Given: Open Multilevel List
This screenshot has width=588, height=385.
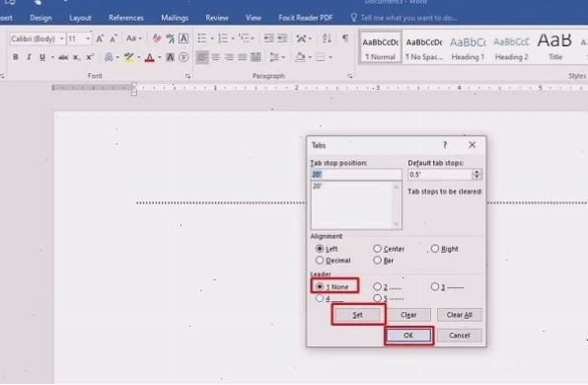Looking at the screenshot, I should 244,38.
